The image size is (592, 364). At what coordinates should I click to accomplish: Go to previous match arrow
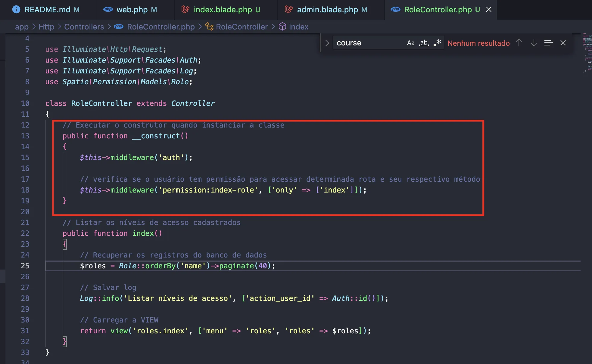[519, 43]
